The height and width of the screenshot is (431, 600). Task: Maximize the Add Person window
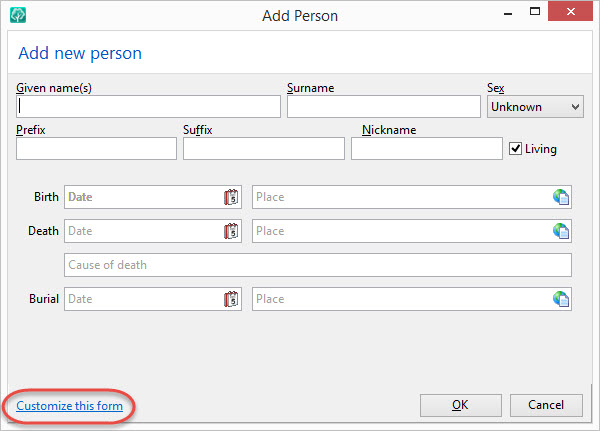coord(535,12)
